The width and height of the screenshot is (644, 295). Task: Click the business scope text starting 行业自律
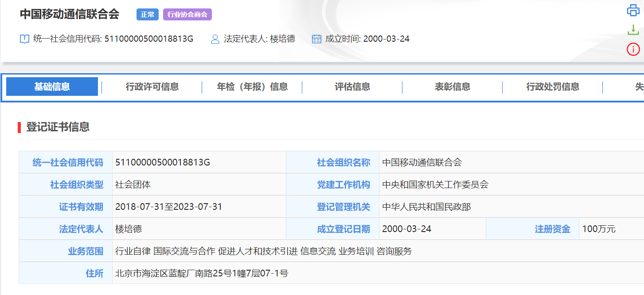pos(263,251)
